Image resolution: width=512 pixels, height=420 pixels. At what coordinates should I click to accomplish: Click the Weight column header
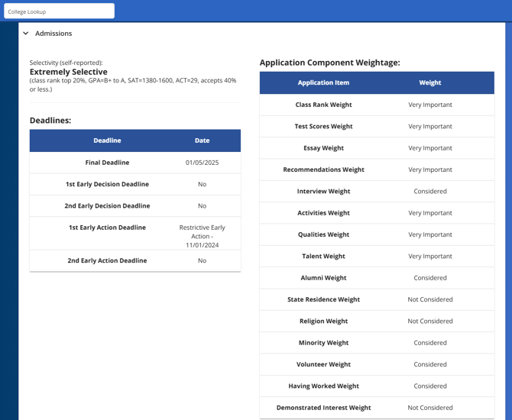pos(429,82)
